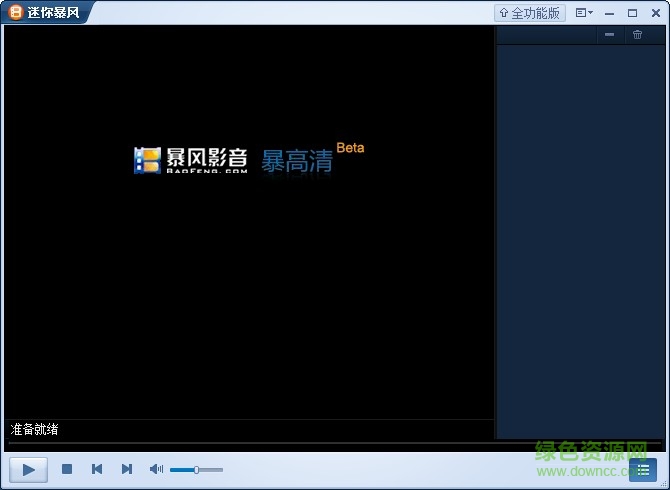Mute audio with the speaker icon
The width and height of the screenshot is (670, 490).
pos(156,469)
